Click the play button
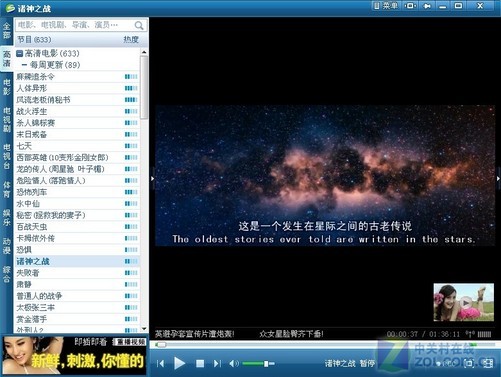Image resolution: width=501 pixels, height=377 pixels. pos(179,363)
